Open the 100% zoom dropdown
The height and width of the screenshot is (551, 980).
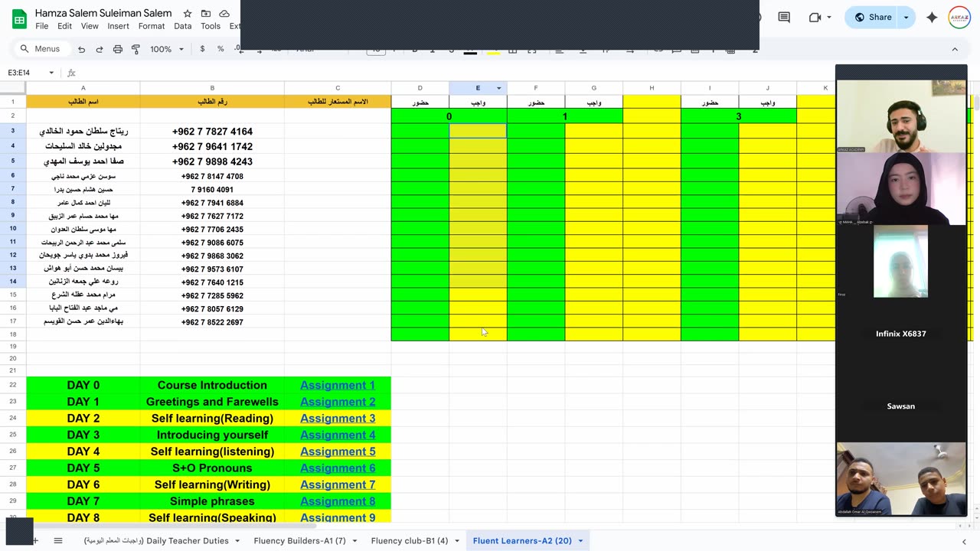pyautogui.click(x=167, y=49)
